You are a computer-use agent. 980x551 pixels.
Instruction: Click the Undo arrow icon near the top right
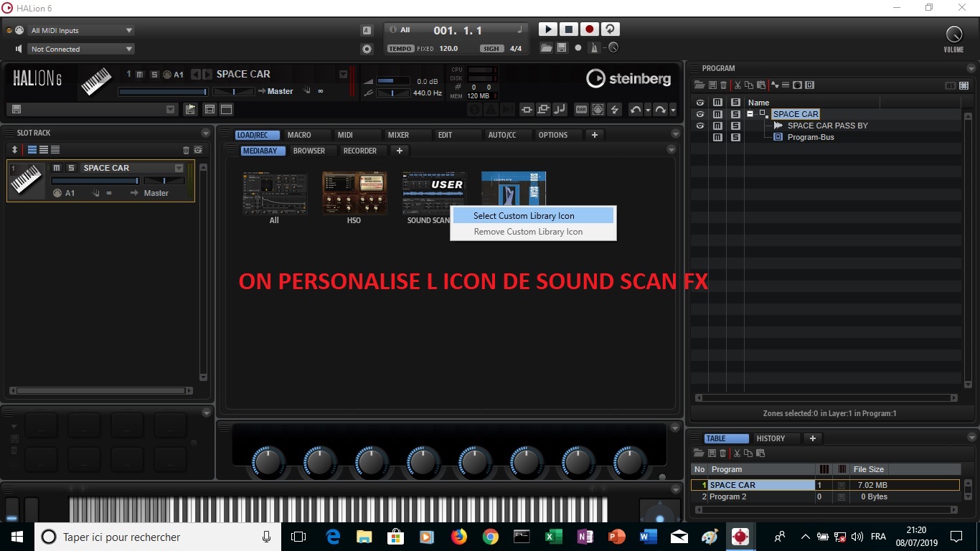click(x=636, y=109)
